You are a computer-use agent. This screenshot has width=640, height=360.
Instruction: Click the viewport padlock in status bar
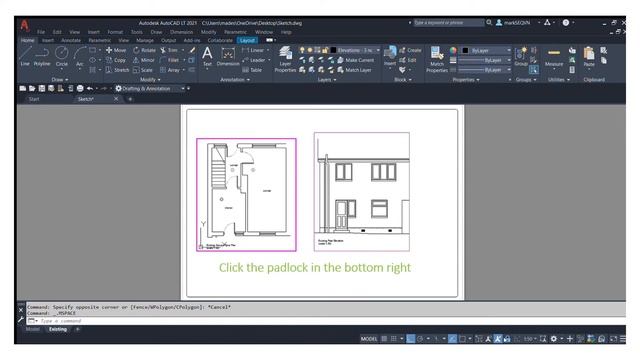[507, 338]
